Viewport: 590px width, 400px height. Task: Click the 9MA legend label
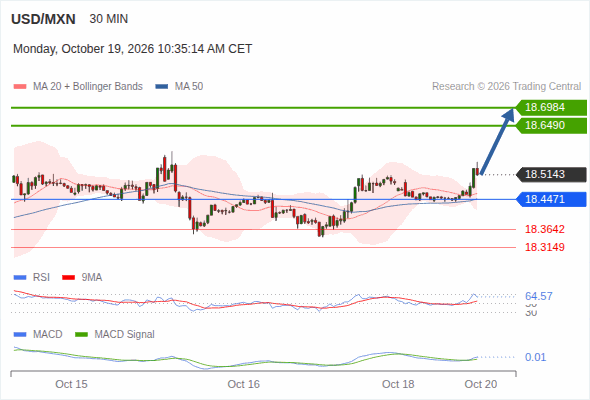(92, 278)
